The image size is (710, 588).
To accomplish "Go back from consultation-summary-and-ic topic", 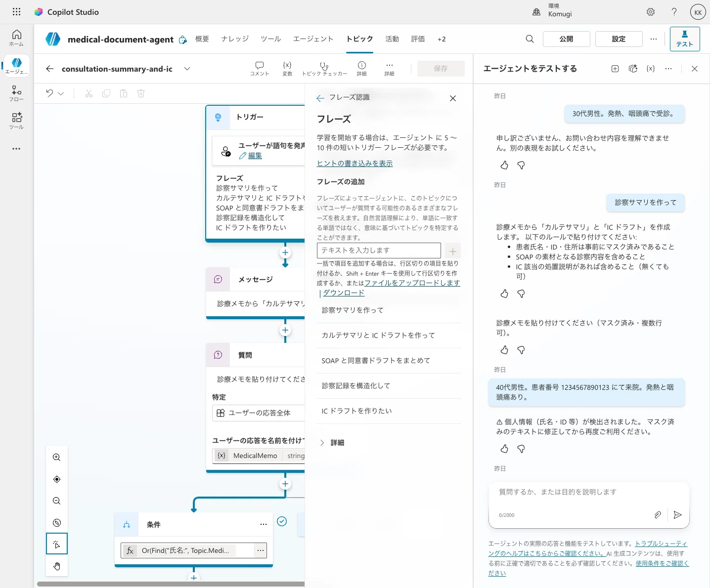I will [x=49, y=69].
